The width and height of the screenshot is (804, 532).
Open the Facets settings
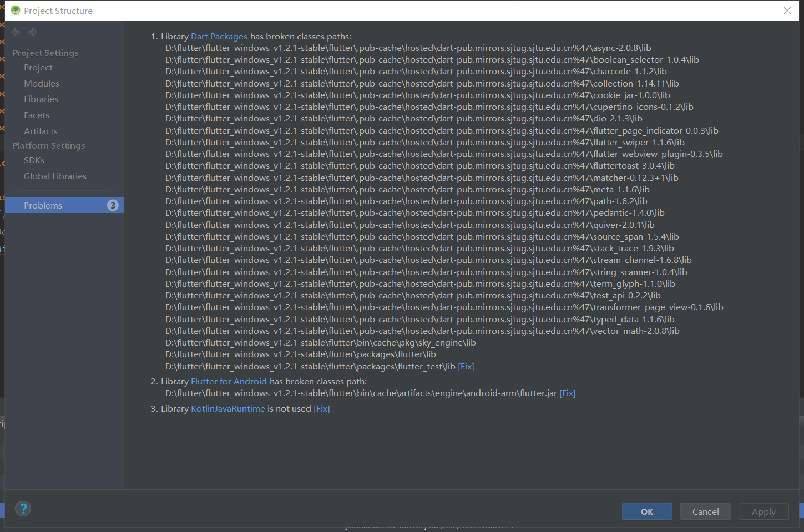click(36, 115)
